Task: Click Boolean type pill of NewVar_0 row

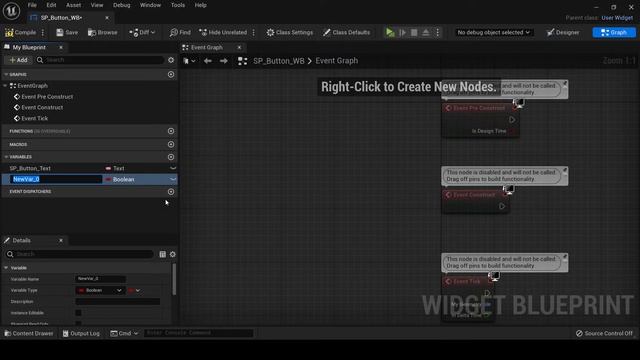Action: (x=120, y=179)
